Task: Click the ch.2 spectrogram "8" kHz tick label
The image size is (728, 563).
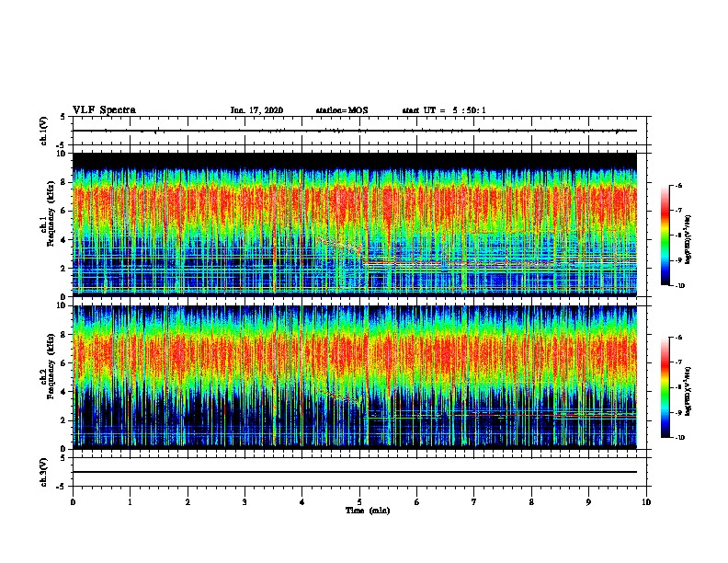Action: 64,335
